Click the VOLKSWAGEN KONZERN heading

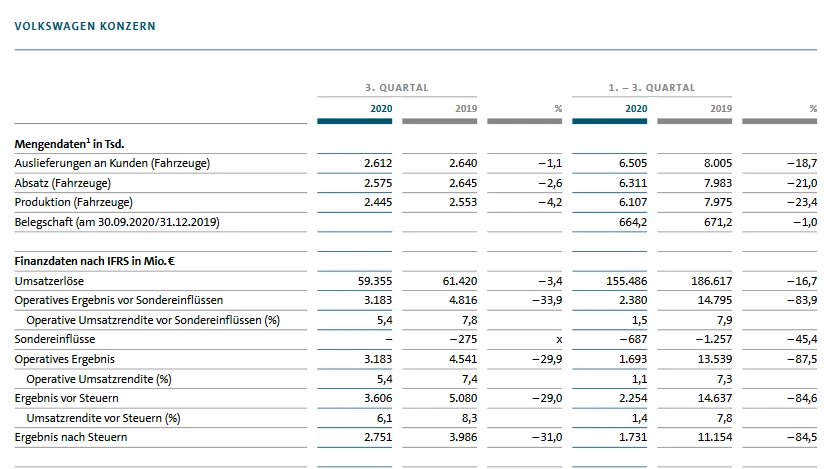click(x=85, y=26)
